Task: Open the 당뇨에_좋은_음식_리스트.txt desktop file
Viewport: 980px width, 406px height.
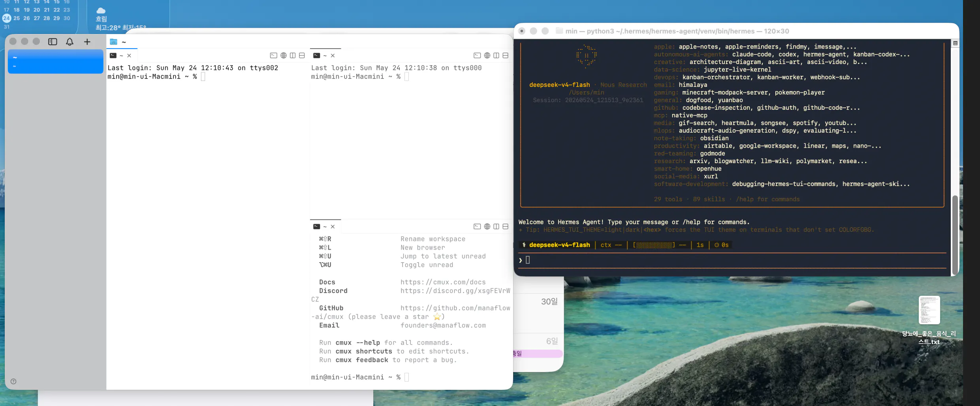Action: (929, 321)
